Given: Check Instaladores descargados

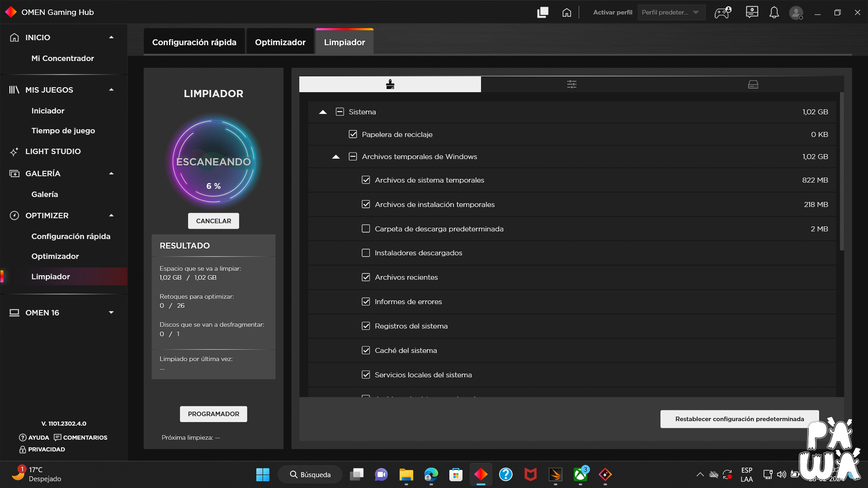Looking at the screenshot, I should point(366,253).
